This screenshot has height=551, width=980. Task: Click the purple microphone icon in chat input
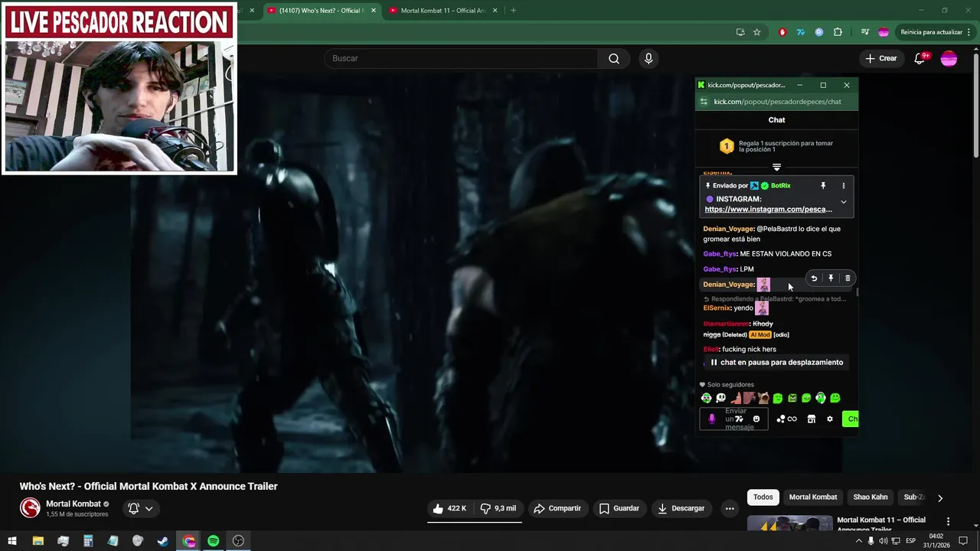pos(711,419)
